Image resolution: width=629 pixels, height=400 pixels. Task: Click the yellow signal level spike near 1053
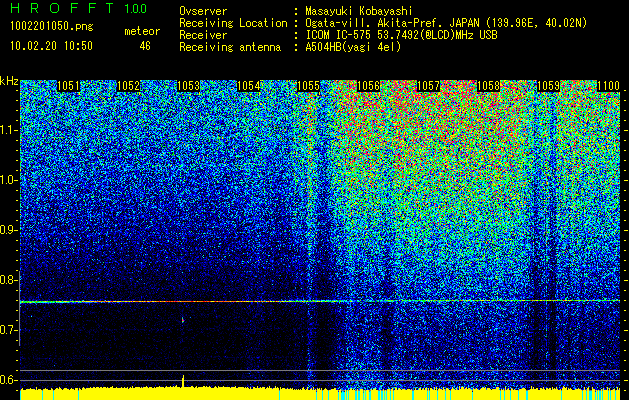point(183,381)
